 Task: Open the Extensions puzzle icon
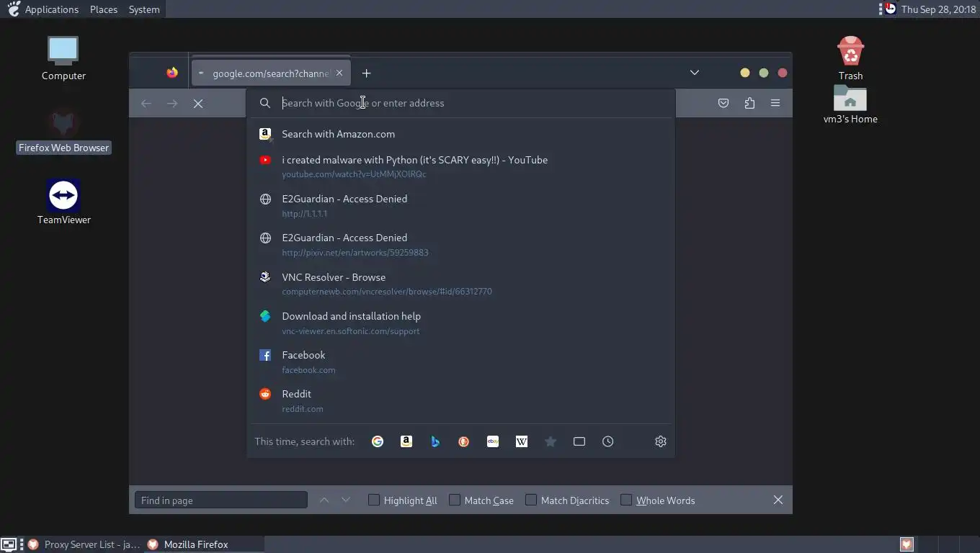[x=749, y=103]
